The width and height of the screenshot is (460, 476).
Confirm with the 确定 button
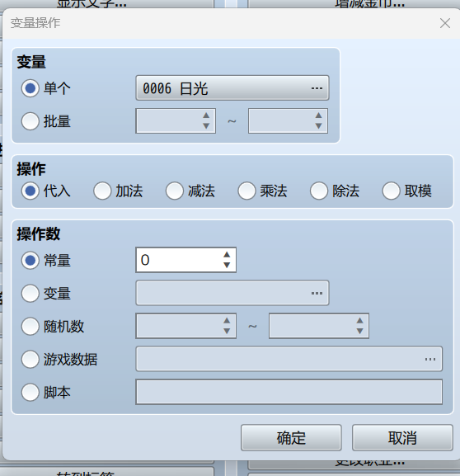coord(291,438)
